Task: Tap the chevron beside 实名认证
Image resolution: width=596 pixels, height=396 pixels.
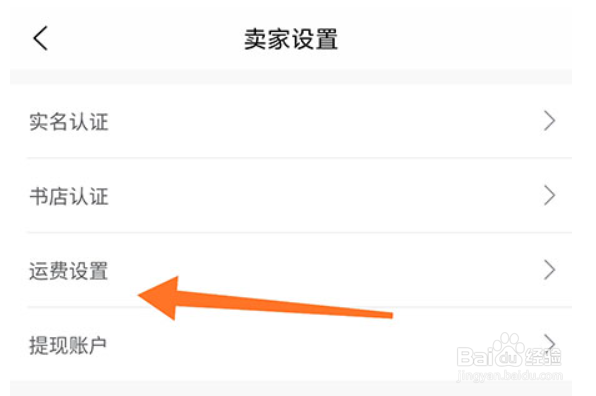Action: pos(549,121)
